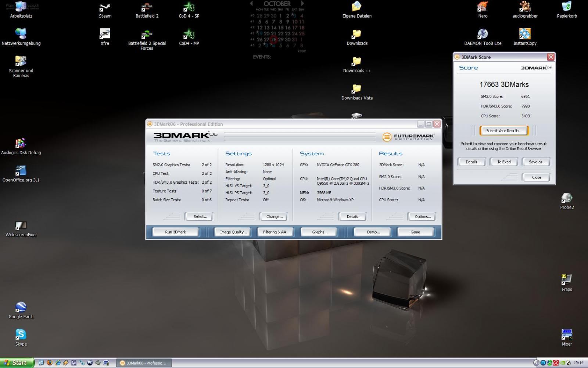The height and width of the screenshot is (368, 588).
Task: Open Netzwerkumgebung desktop icon
Action: pos(21,37)
